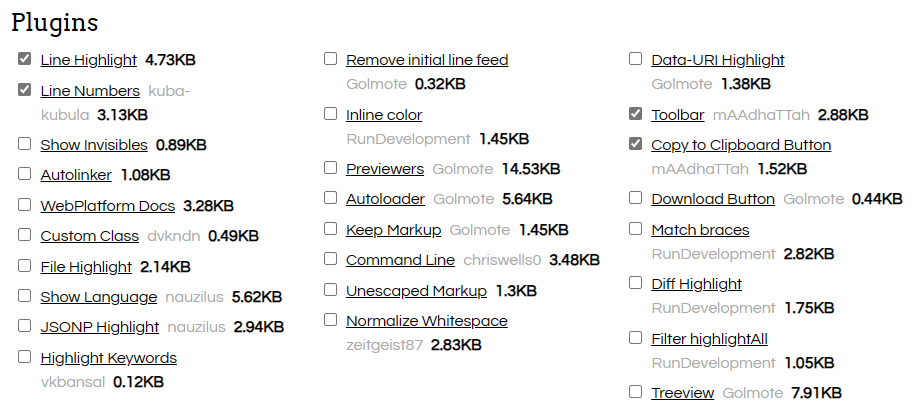Uncheck Copy to Clipboard Button checkbox

point(636,144)
